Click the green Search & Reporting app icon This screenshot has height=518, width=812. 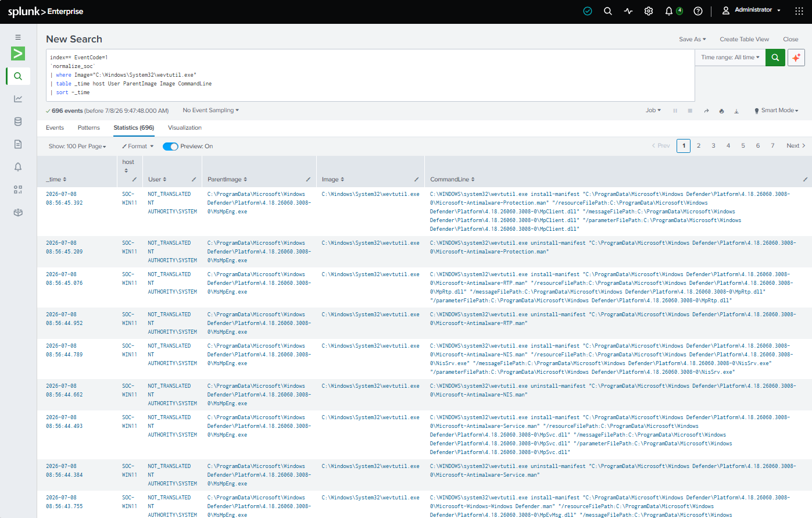pos(18,53)
